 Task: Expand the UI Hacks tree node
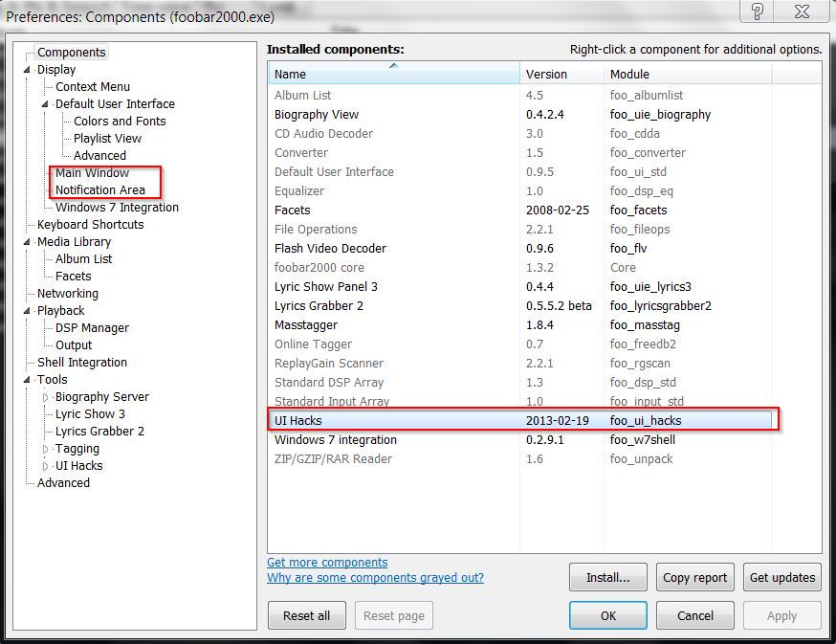coord(45,466)
